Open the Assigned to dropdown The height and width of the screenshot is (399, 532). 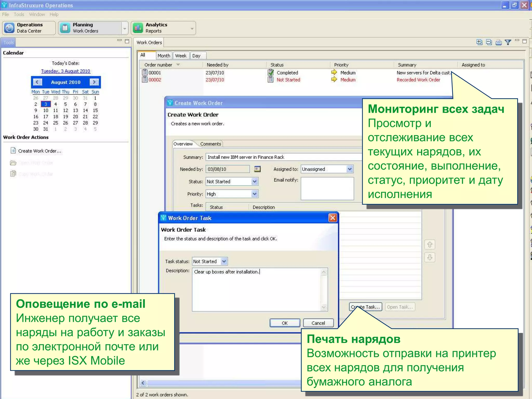350,169
